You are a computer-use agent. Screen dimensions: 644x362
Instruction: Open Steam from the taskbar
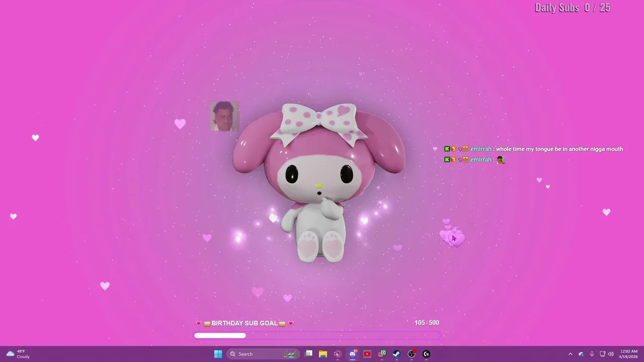(x=396, y=354)
